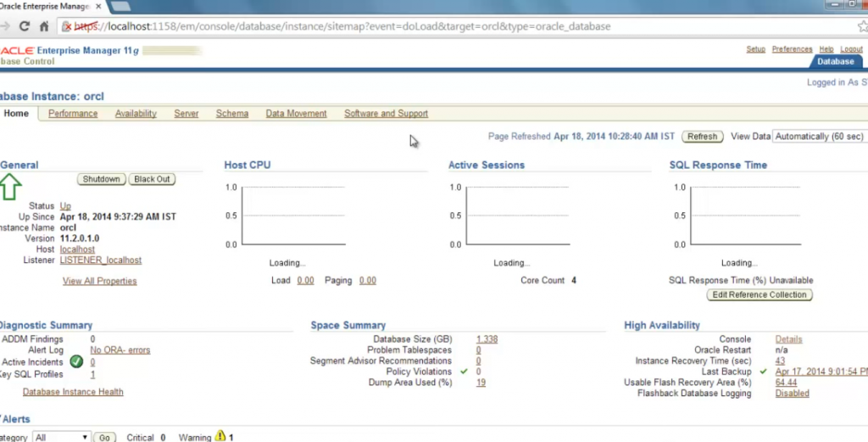Click the Logout link
The height and width of the screenshot is (442, 868).
851,49
